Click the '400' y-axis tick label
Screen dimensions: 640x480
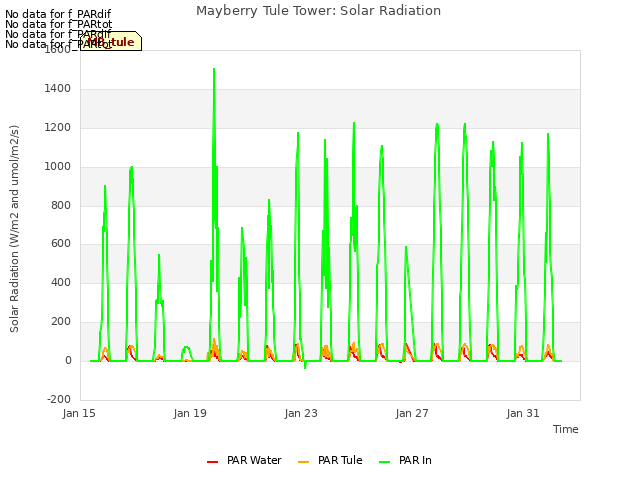pyautogui.click(x=61, y=282)
